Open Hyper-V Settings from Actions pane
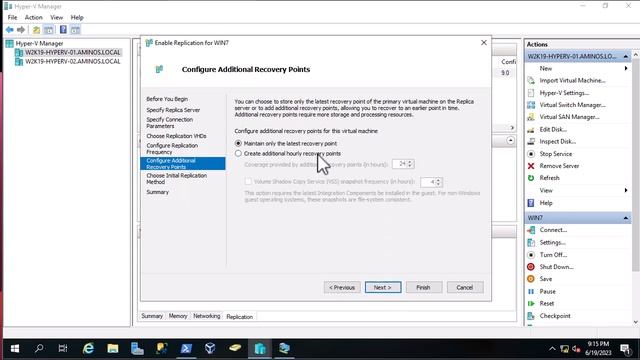 [564, 93]
